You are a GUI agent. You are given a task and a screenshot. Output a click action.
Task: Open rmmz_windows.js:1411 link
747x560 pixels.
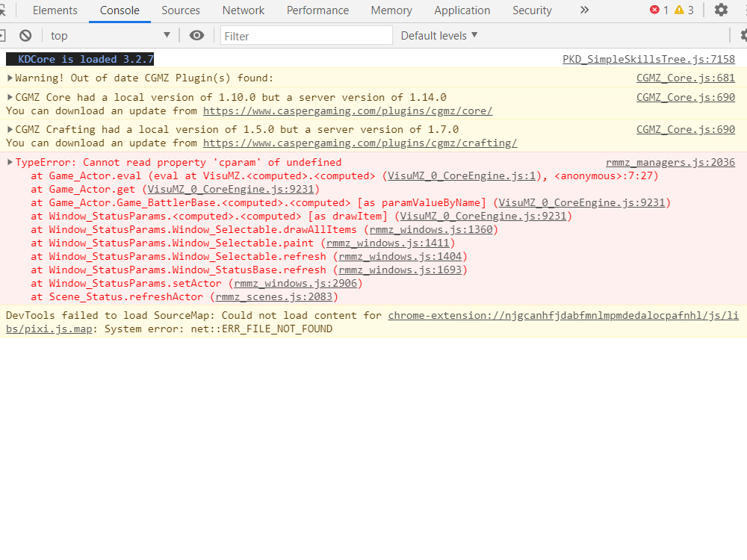(x=388, y=243)
